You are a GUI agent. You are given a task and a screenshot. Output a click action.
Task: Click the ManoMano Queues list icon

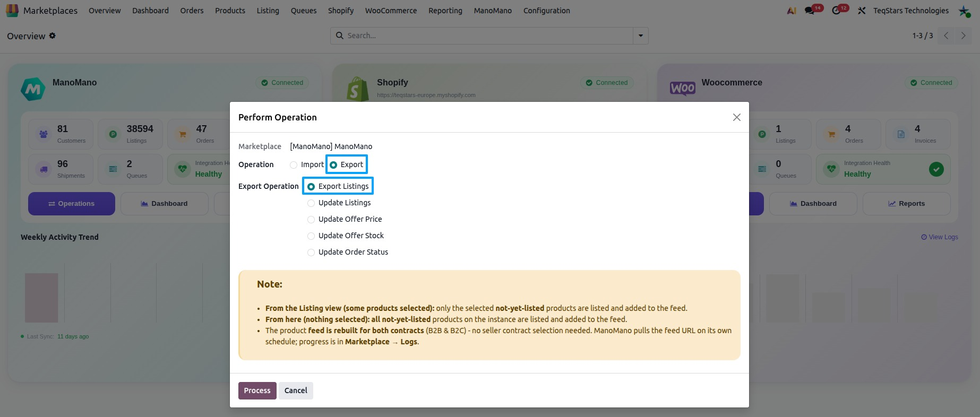(113, 169)
